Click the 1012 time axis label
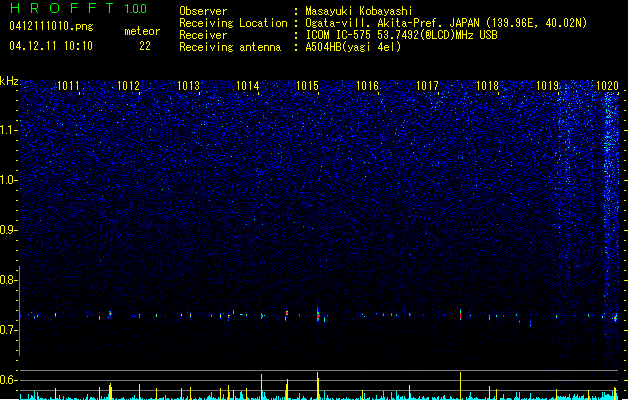The width and height of the screenshot is (629, 400). 128,86
